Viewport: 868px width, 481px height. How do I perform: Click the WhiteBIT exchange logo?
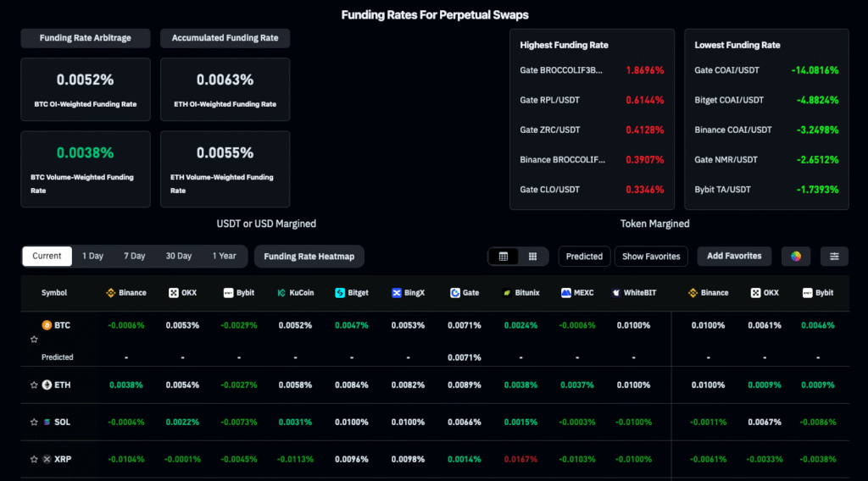[616, 293]
